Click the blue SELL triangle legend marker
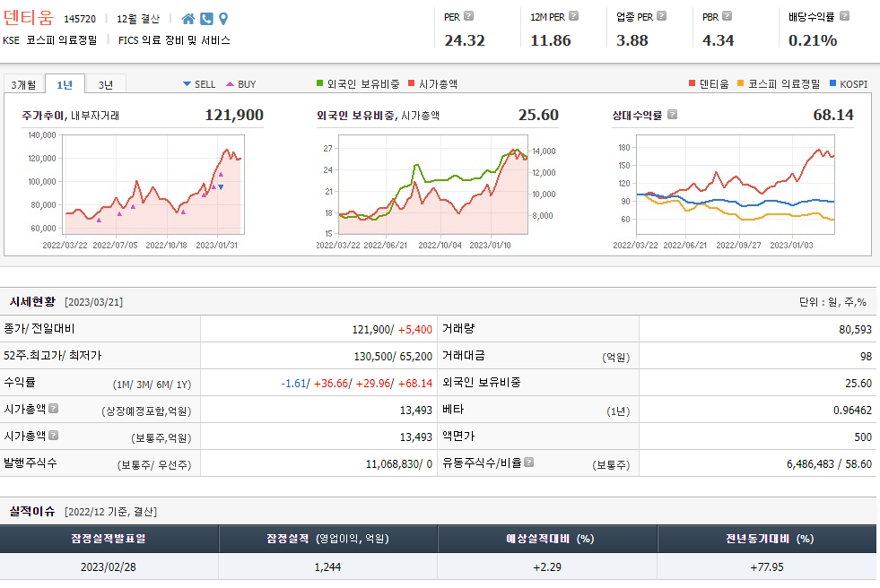880x588 pixels. click(x=187, y=84)
